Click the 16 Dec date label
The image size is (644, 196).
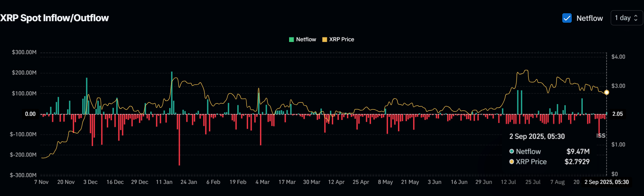(x=115, y=182)
